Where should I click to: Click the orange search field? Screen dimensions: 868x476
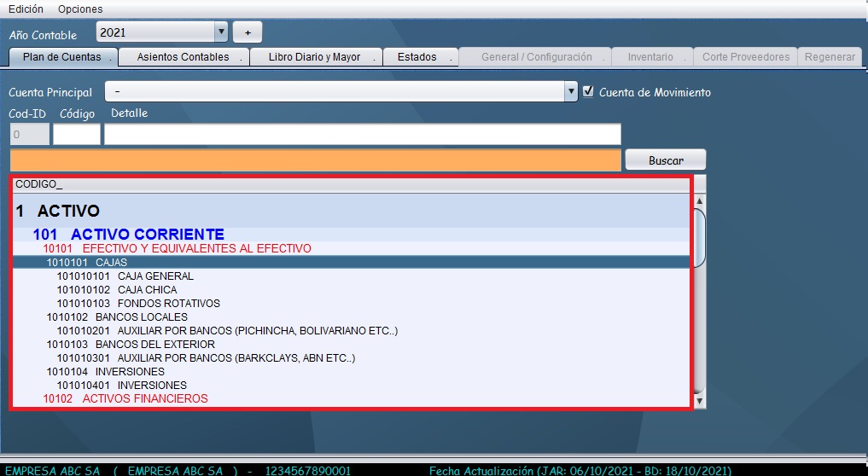[315, 160]
